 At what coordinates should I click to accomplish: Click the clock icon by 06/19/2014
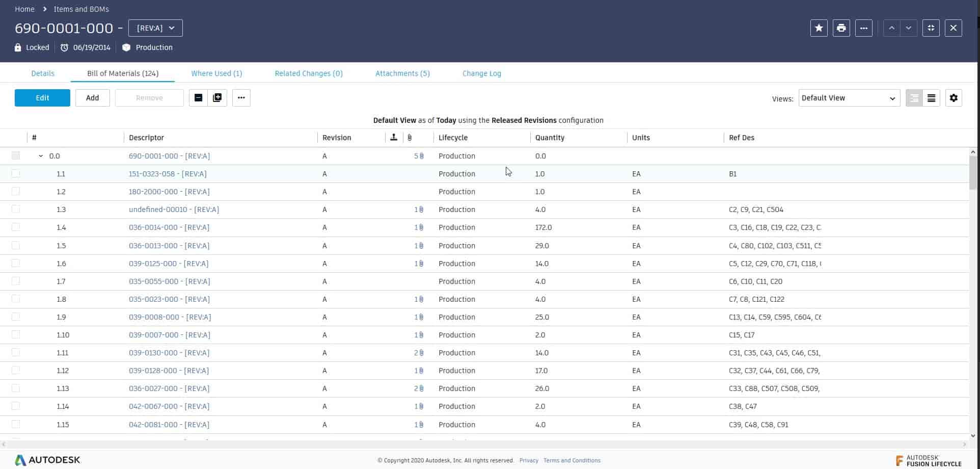pyautogui.click(x=64, y=47)
